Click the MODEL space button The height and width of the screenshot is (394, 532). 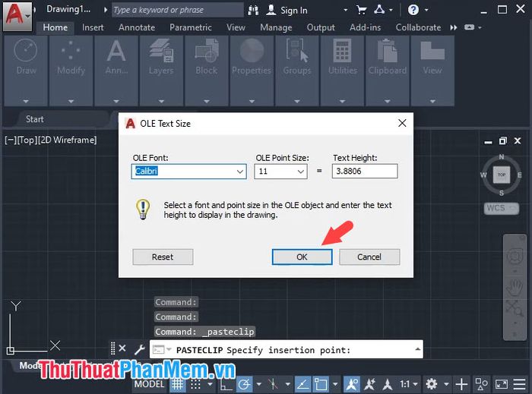pyautogui.click(x=149, y=384)
